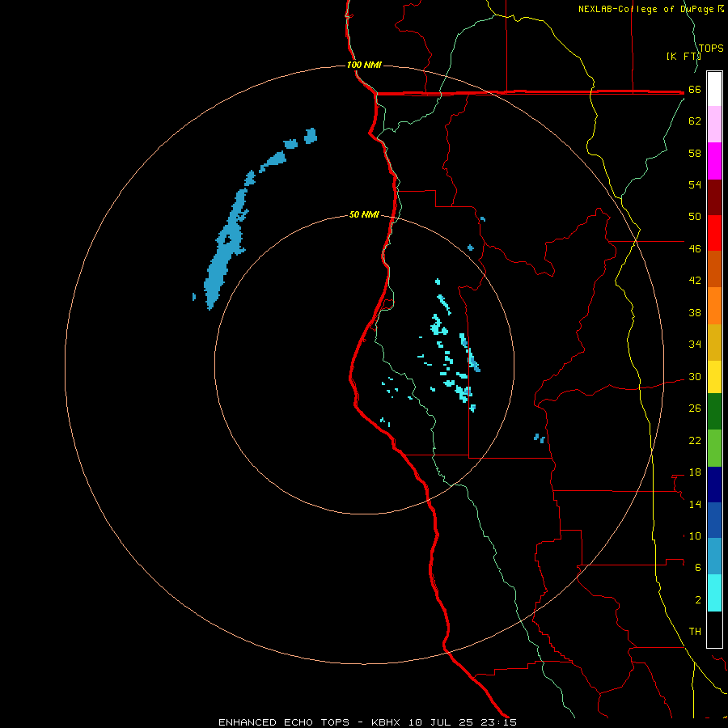This screenshot has height=728, width=728.
Task: Click the KBHX station identifier
Action: (x=385, y=722)
